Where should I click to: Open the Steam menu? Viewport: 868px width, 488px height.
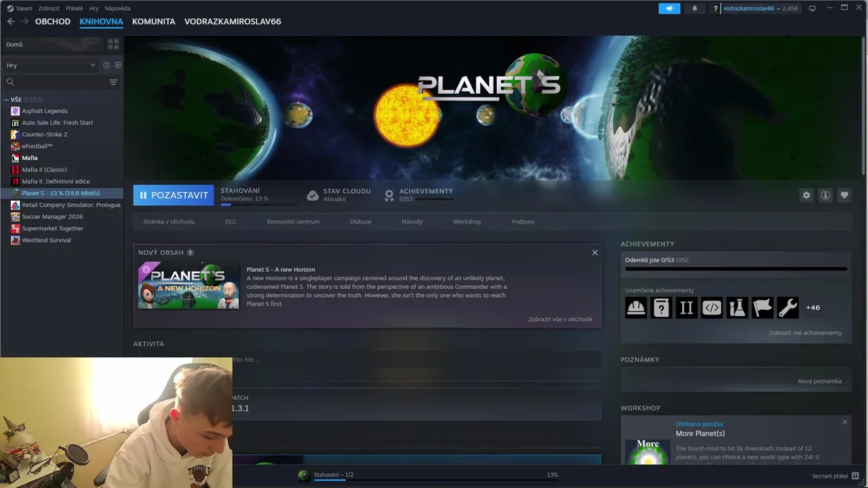20,8
